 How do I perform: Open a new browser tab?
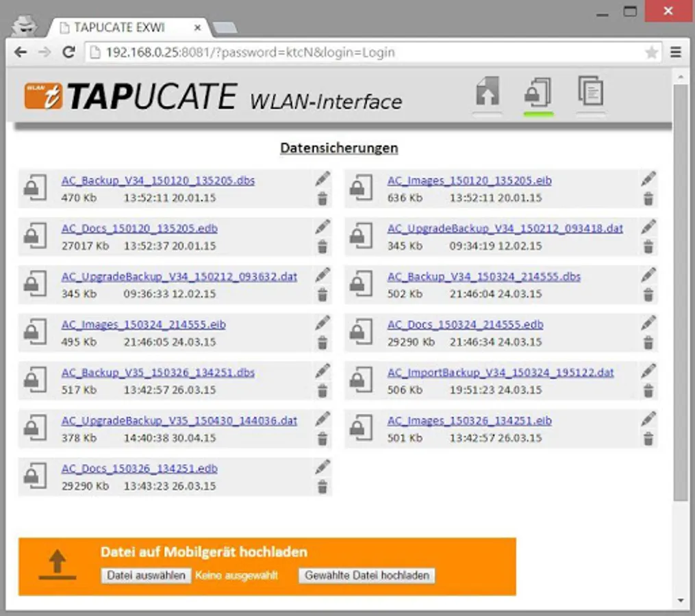pos(225,28)
